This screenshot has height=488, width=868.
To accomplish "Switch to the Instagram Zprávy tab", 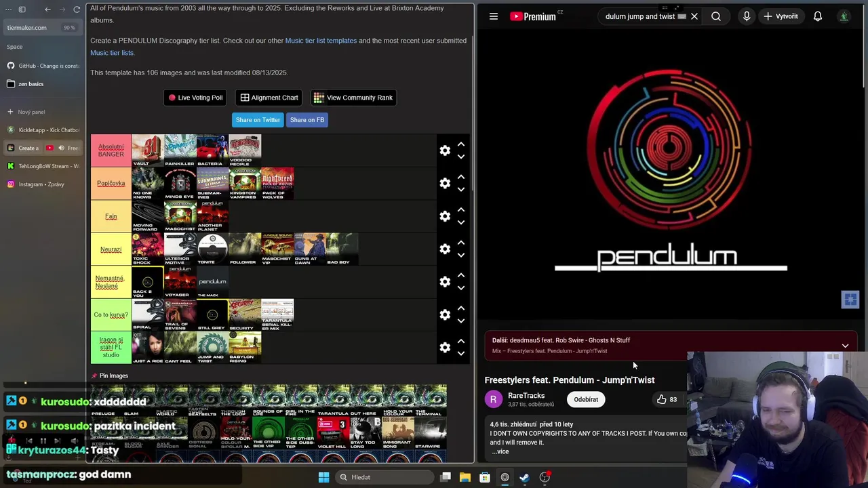I will 43,184.
